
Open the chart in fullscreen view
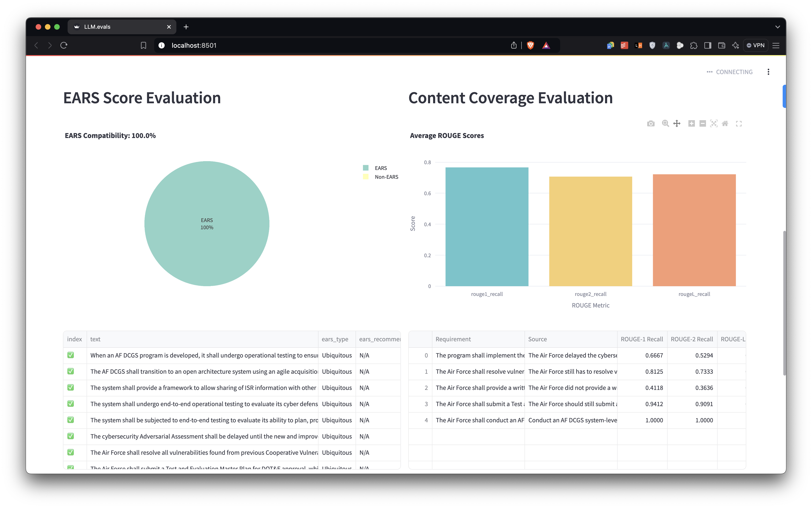tap(739, 124)
